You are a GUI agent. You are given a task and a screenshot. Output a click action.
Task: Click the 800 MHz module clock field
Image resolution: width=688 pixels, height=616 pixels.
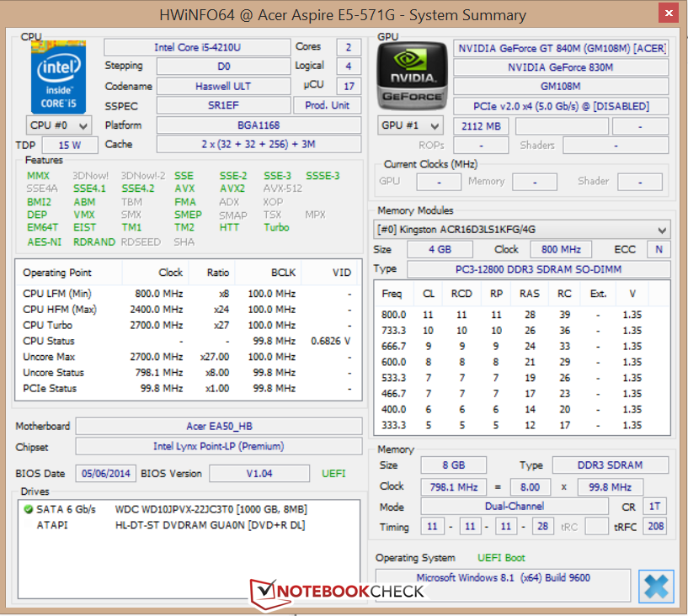tap(561, 249)
